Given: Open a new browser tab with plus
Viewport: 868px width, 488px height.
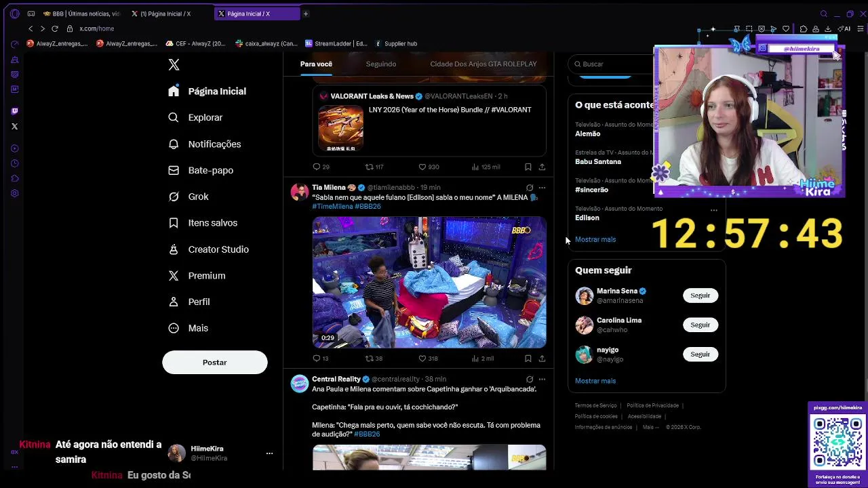Looking at the screenshot, I should pos(306,14).
